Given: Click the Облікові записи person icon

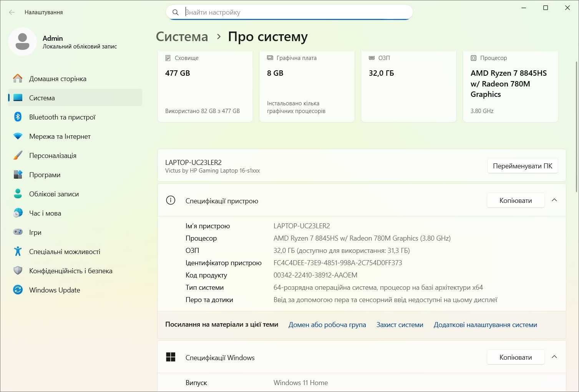Looking at the screenshot, I should click(18, 194).
